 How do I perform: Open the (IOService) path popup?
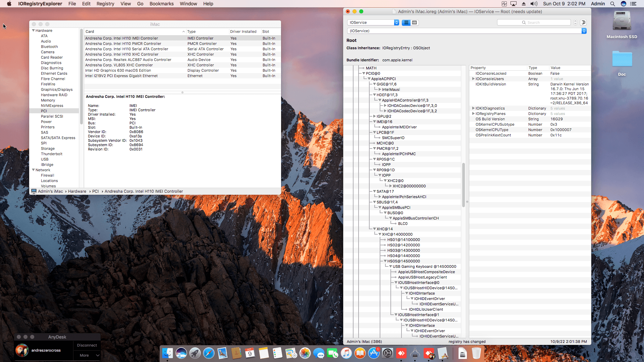467,31
